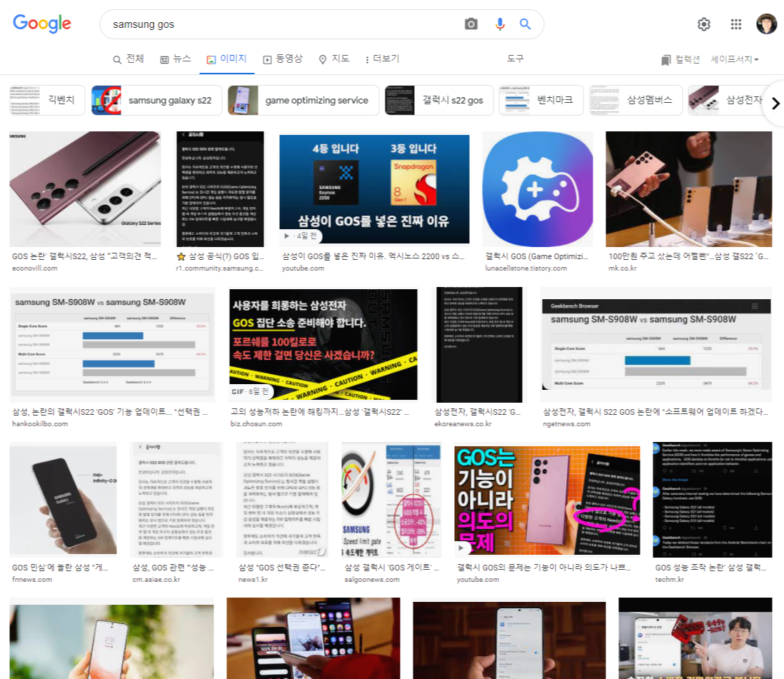Open the mk.co.kr pink phone display image
Image resolution: width=784 pixels, height=679 pixels.
tap(688, 189)
